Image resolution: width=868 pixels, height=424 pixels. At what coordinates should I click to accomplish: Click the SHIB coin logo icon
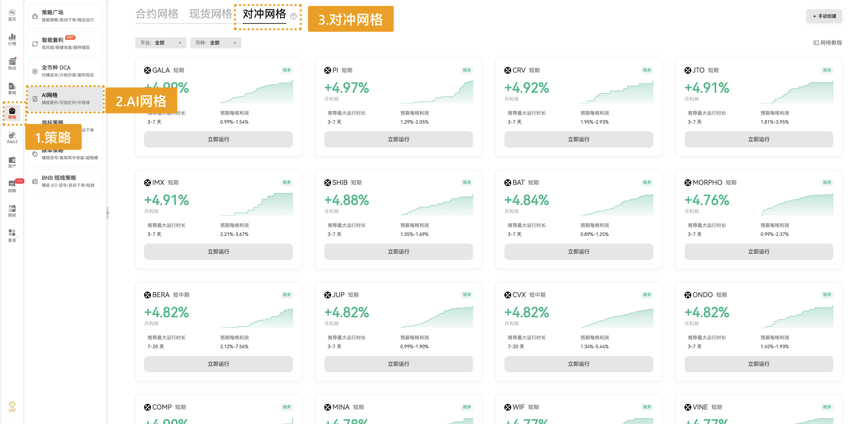328,182
